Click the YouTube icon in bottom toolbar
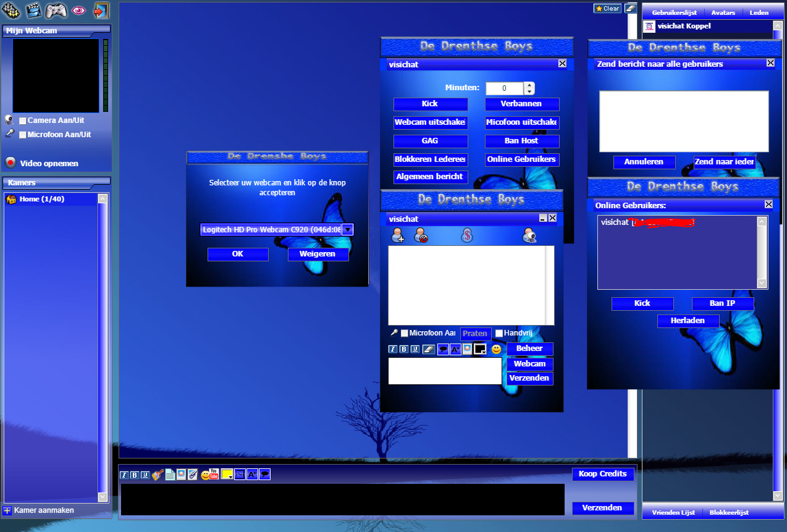Viewport: 787px width, 532px height. 214,474
